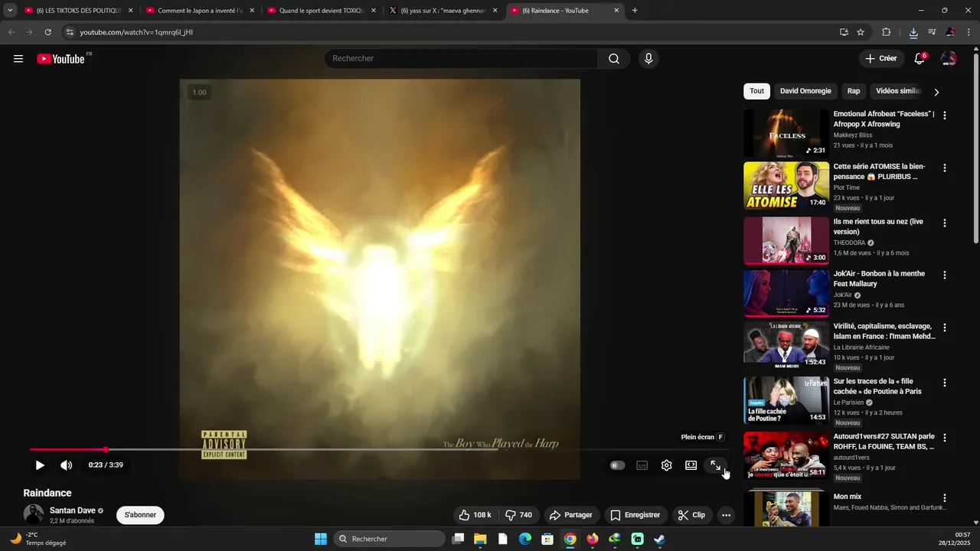Dislike the video

tap(519, 515)
